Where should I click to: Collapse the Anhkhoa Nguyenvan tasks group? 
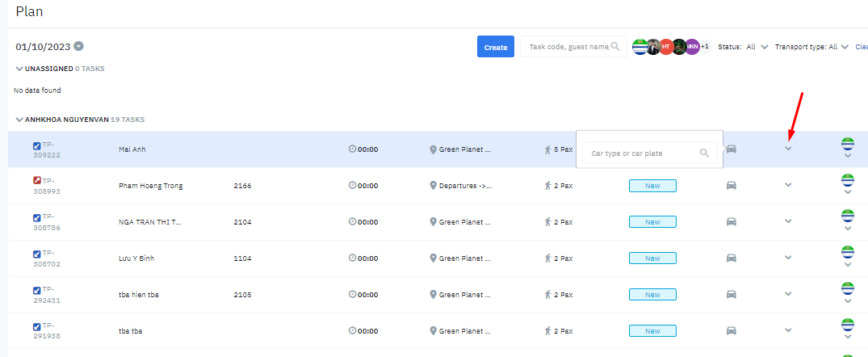pyautogui.click(x=19, y=120)
